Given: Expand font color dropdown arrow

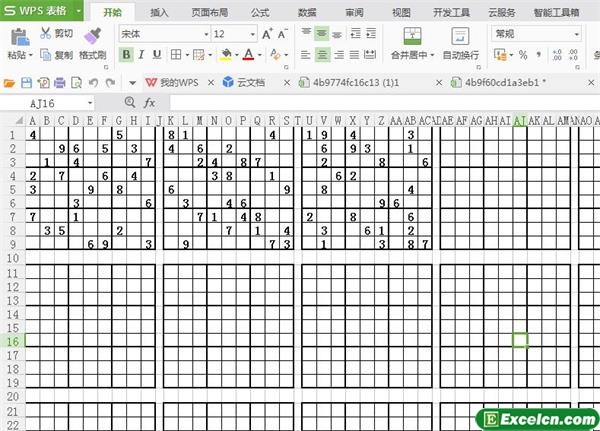Looking at the screenshot, I should [x=259, y=55].
